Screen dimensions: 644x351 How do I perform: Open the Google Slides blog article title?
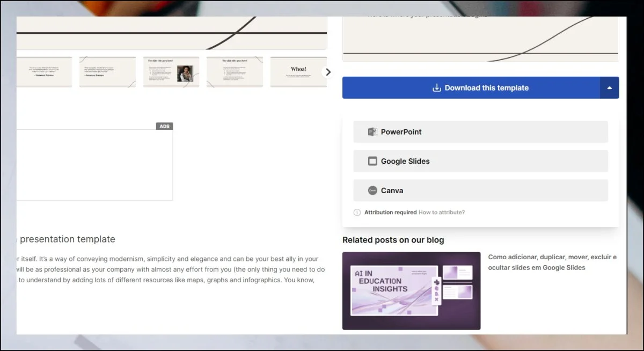tap(552, 262)
